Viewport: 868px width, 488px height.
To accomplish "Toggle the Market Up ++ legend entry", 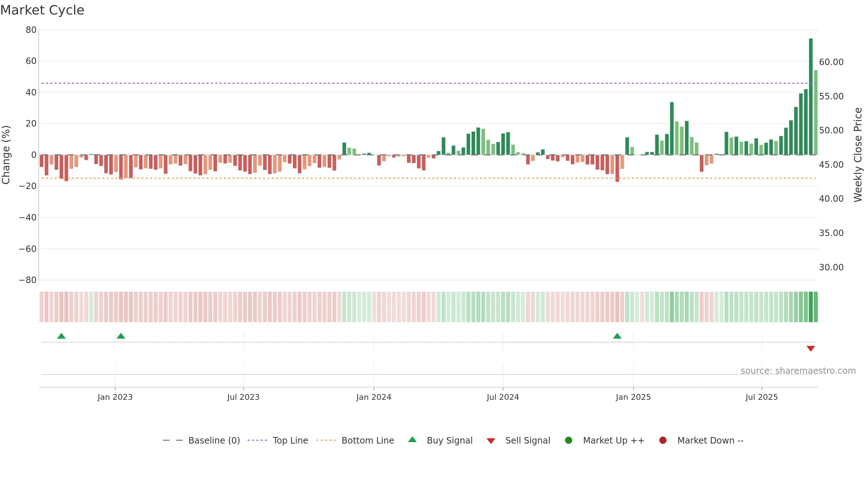I will pyautogui.click(x=604, y=440).
